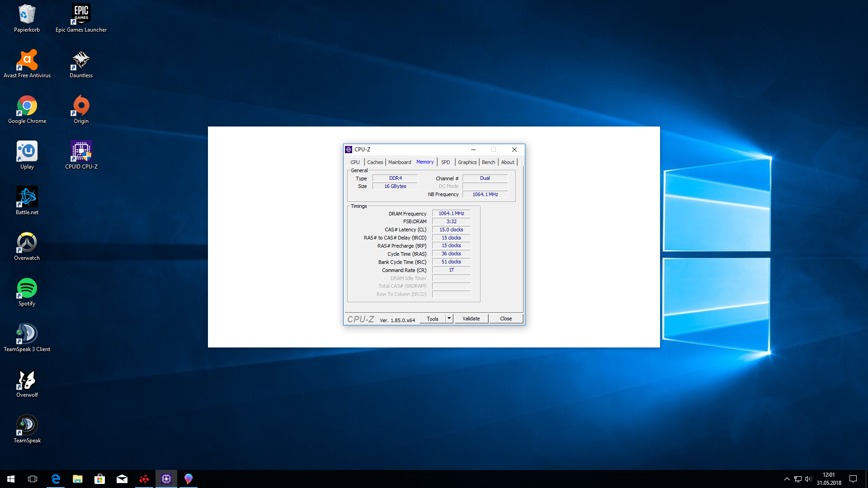Image resolution: width=868 pixels, height=488 pixels.
Task: Switch to the Graphics tab
Action: [x=467, y=162]
